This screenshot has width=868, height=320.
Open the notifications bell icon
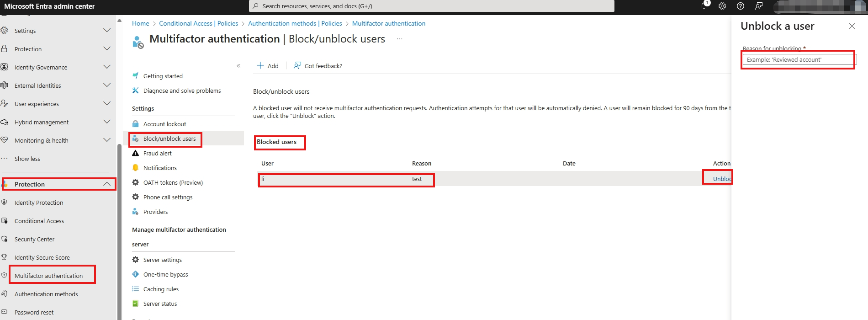[704, 6]
